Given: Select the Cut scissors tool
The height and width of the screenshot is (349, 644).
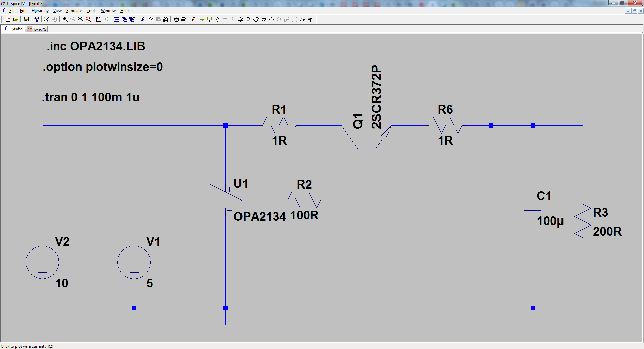Looking at the screenshot, I should point(143,19).
